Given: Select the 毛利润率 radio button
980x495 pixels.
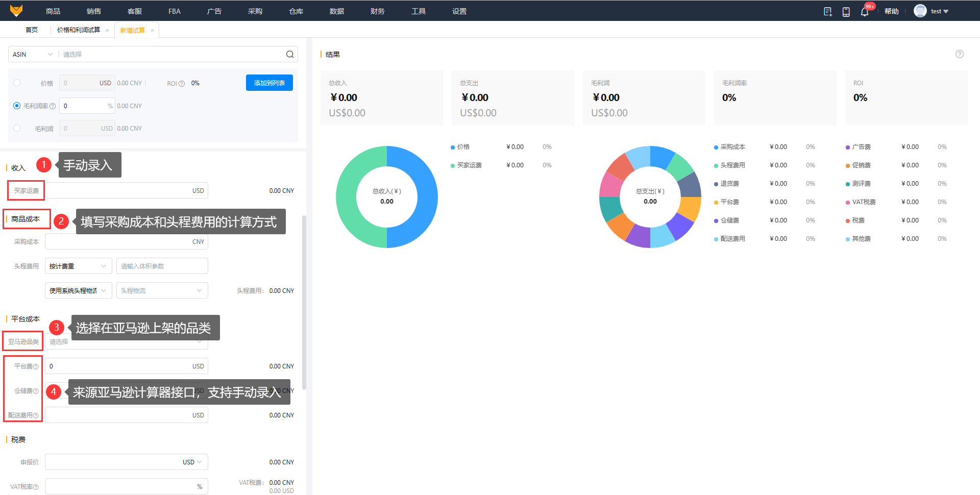Looking at the screenshot, I should point(17,106).
